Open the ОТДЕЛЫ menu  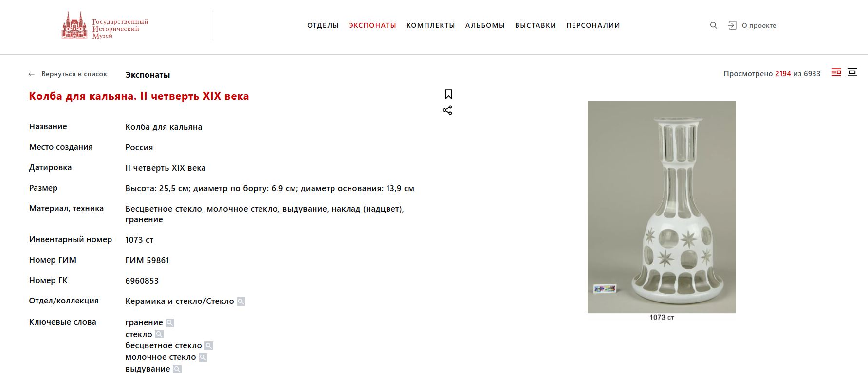point(323,25)
